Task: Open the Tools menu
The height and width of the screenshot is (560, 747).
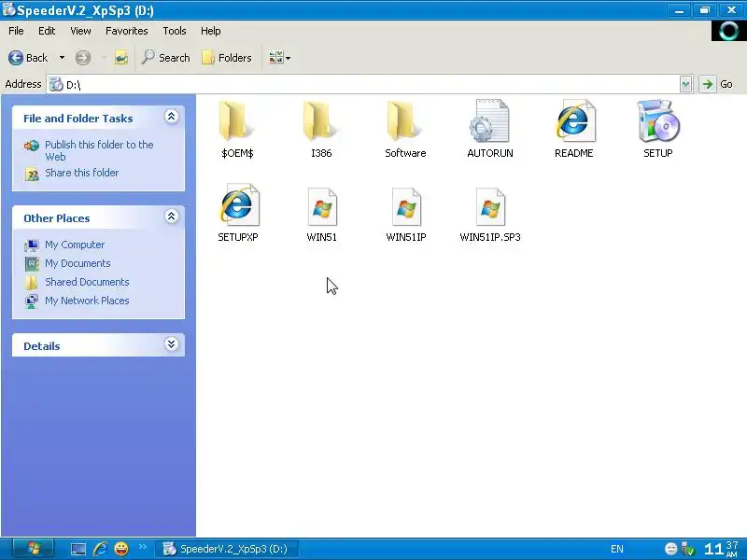Action: (x=175, y=31)
